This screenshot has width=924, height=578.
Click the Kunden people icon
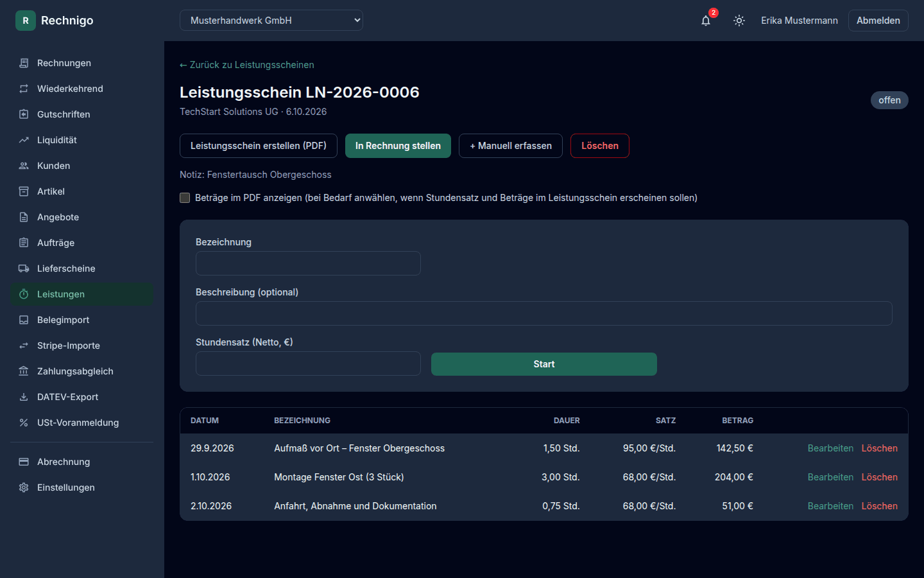click(24, 166)
